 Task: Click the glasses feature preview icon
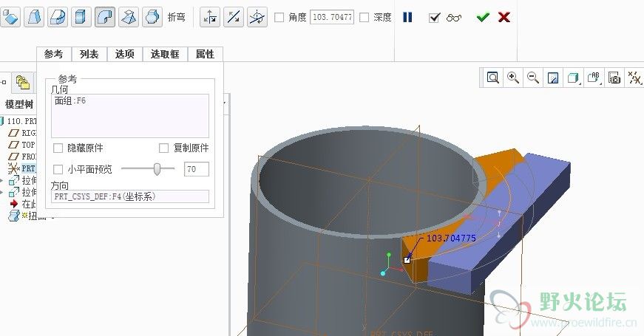pos(454,18)
